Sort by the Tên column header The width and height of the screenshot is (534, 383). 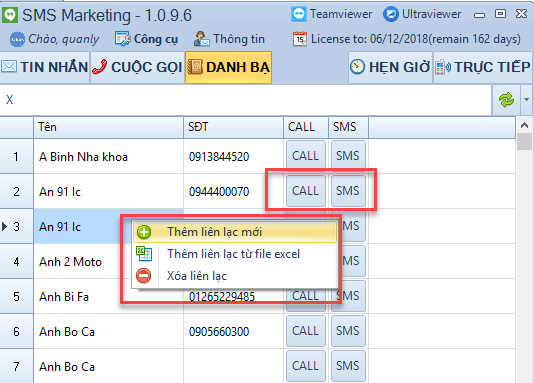tap(108, 127)
